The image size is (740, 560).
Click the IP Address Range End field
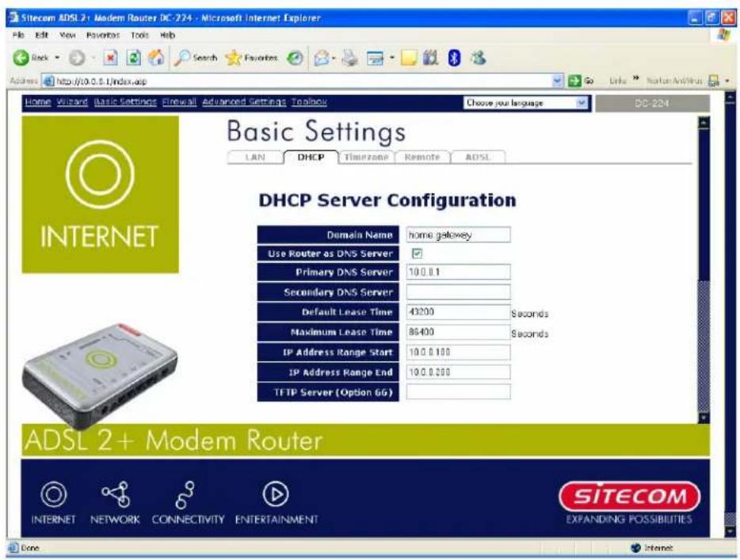coord(458,372)
